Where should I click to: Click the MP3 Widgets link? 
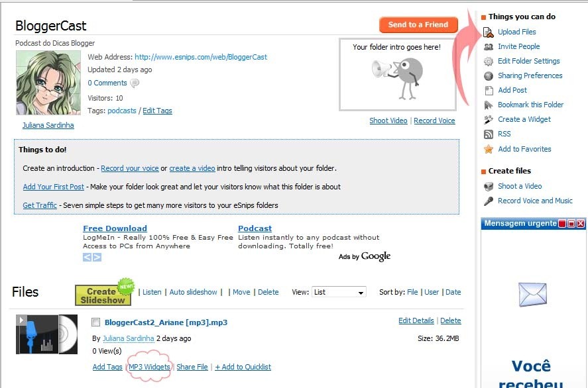(x=149, y=367)
